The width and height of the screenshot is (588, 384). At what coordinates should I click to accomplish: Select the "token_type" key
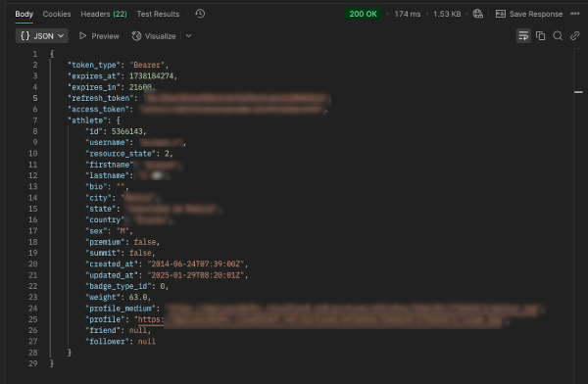pyautogui.click(x=94, y=65)
